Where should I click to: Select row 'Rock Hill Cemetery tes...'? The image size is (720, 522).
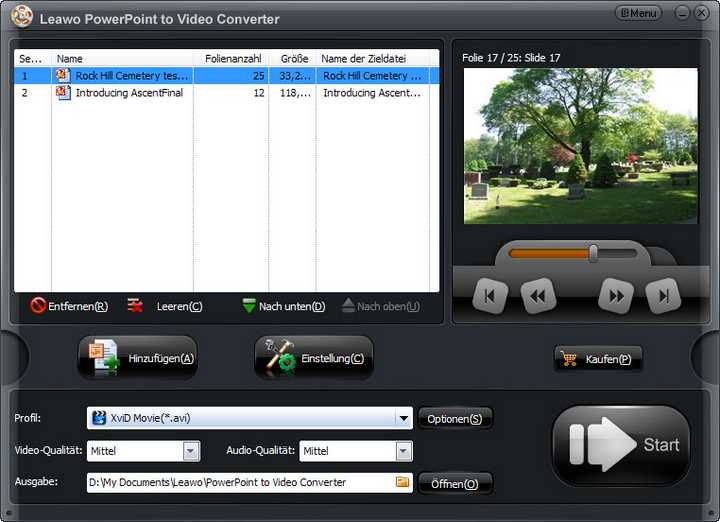(226, 76)
